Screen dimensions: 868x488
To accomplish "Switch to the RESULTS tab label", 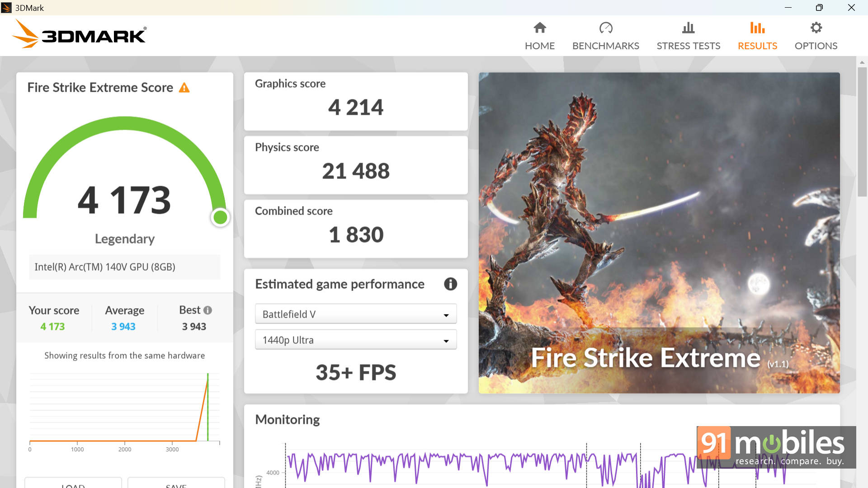I will click(x=757, y=46).
